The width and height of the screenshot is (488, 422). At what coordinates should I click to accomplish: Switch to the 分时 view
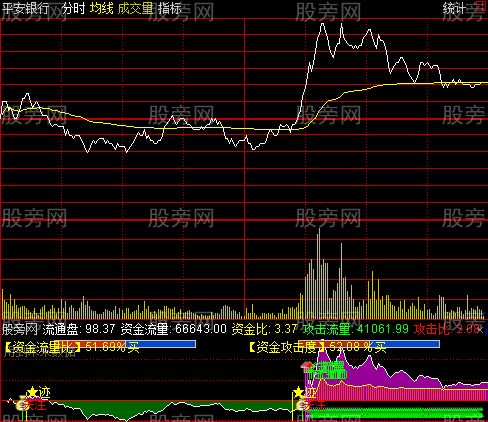(x=74, y=8)
